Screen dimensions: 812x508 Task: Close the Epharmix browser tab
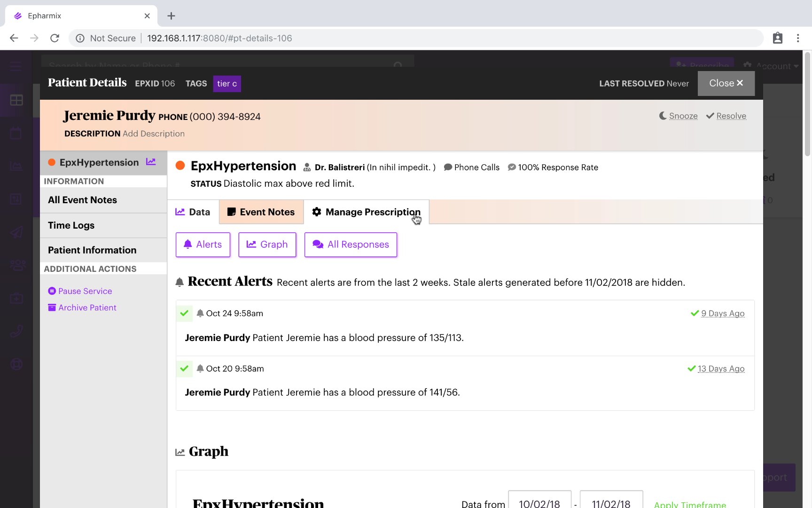(147, 16)
